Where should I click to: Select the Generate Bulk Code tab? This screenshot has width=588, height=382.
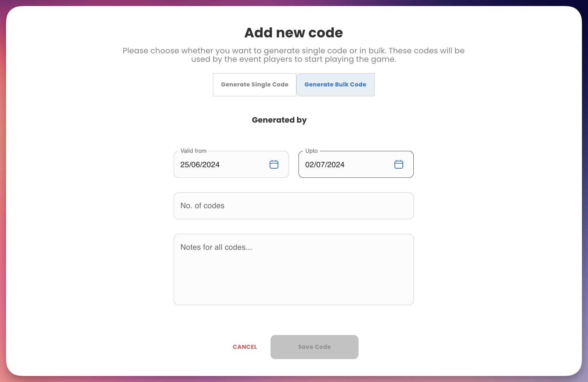pos(335,85)
